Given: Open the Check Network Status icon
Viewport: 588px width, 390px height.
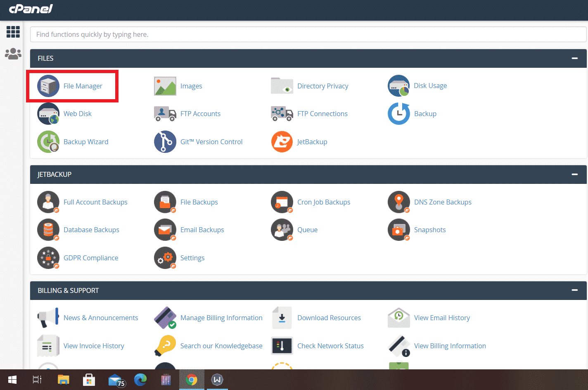Looking at the screenshot, I should pyautogui.click(x=282, y=346).
